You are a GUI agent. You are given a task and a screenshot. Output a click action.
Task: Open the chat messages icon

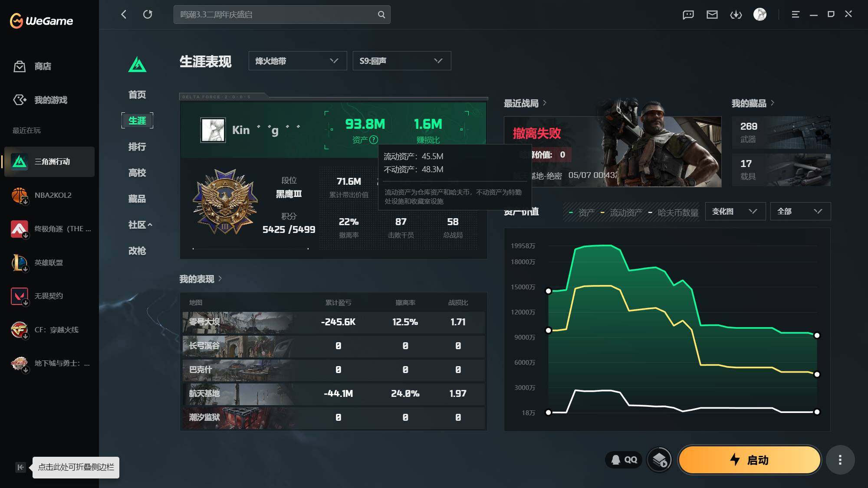point(688,15)
